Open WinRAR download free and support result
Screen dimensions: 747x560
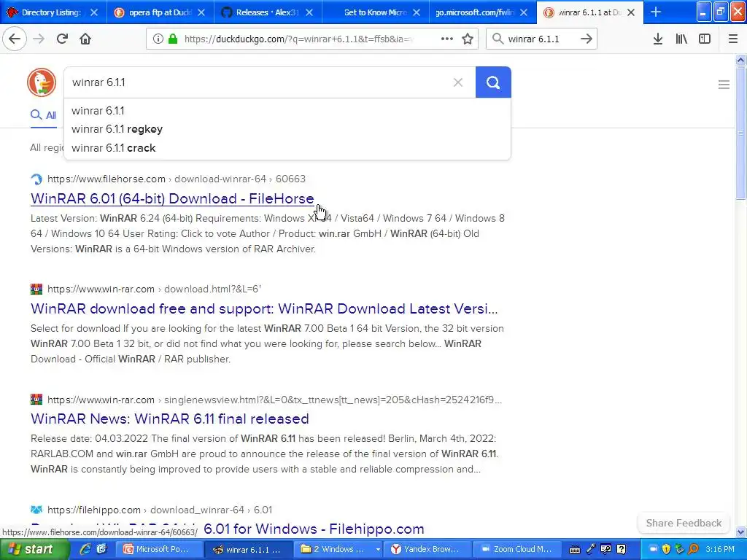(264, 308)
